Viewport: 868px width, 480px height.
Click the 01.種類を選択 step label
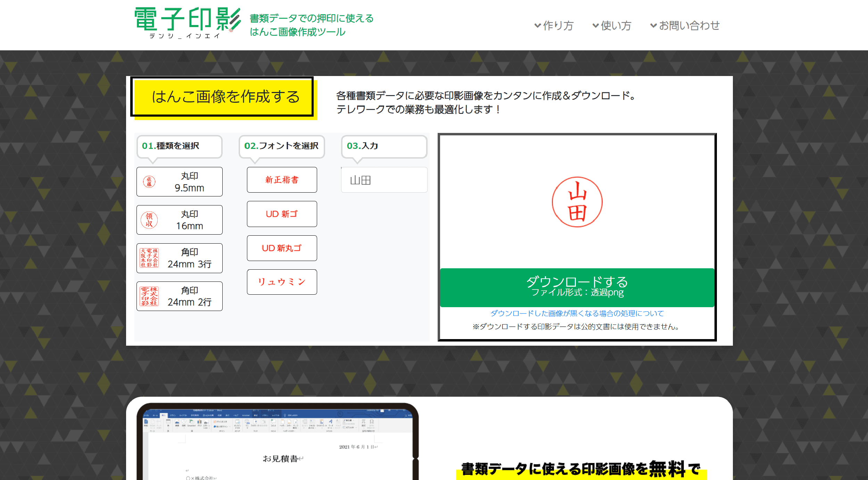[x=180, y=146]
